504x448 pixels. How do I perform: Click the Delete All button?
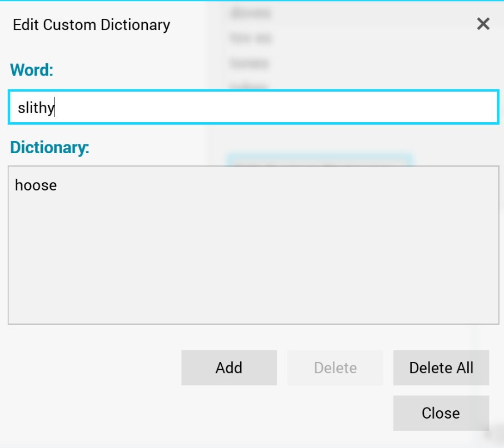441,368
